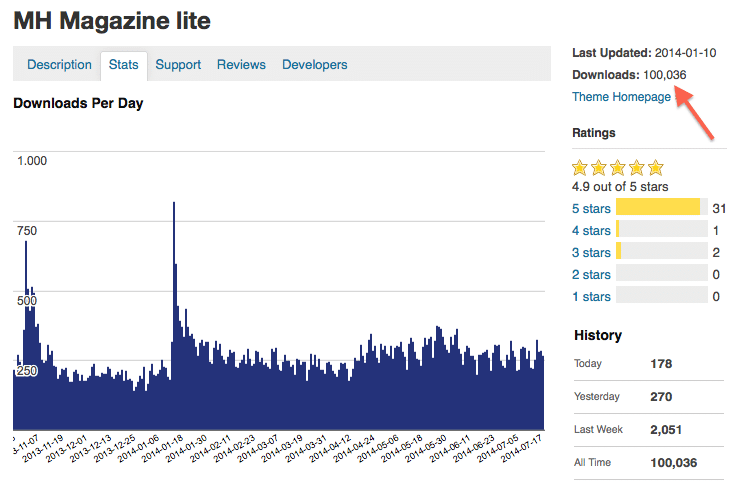Open the 5 stars reviews link
Image resolution: width=740 pixels, height=494 pixels.
591,209
